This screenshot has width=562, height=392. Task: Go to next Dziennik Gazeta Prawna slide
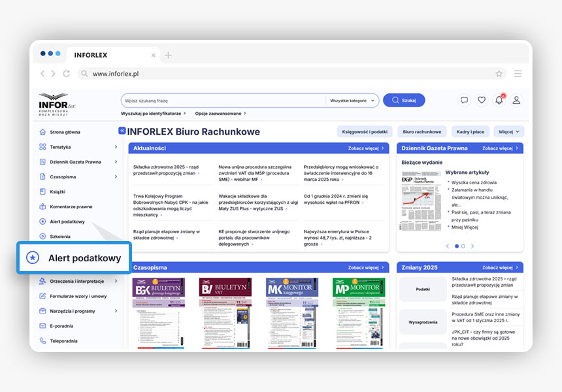pyautogui.click(x=472, y=246)
